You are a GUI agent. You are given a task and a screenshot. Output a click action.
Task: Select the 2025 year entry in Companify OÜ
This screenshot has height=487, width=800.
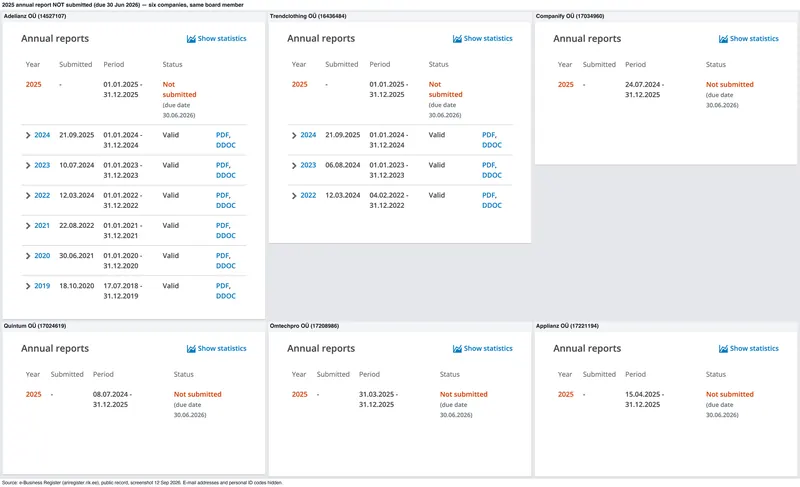[566, 85]
